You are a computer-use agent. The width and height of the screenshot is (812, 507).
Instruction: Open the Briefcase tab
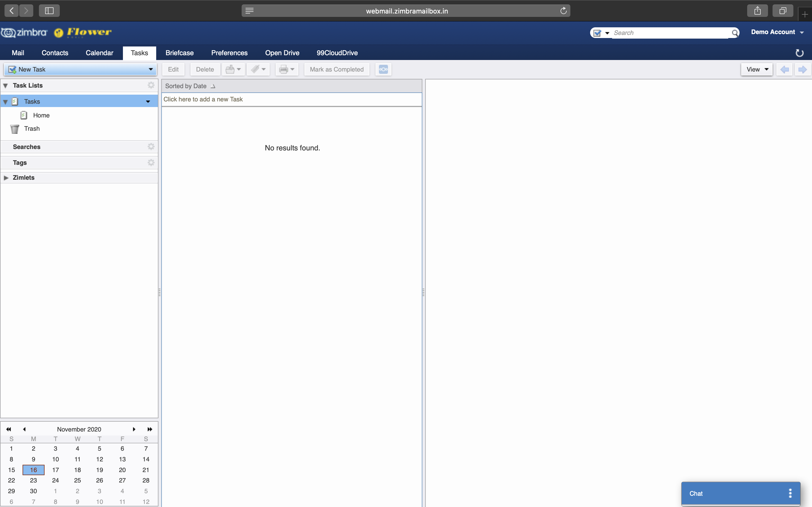tap(180, 53)
